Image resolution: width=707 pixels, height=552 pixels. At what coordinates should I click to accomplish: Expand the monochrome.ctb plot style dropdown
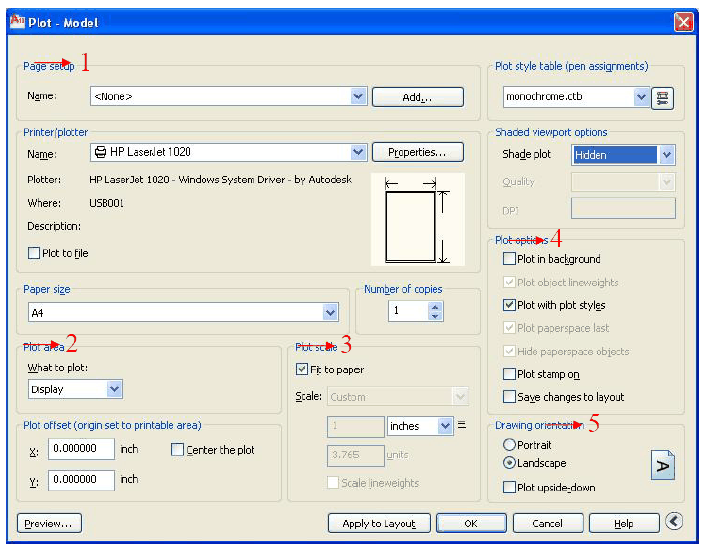pos(641,97)
